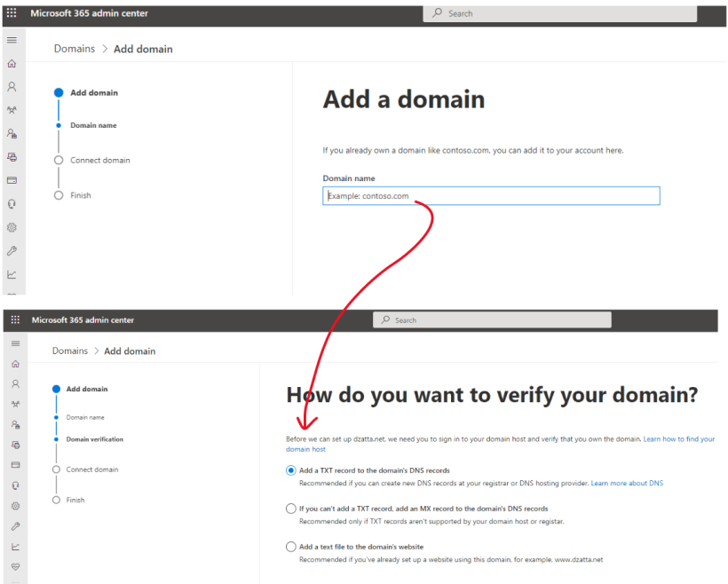Open the app launcher on the Add a domain page
The height and width of the screenshot is (584, 728).
point(12,13)
